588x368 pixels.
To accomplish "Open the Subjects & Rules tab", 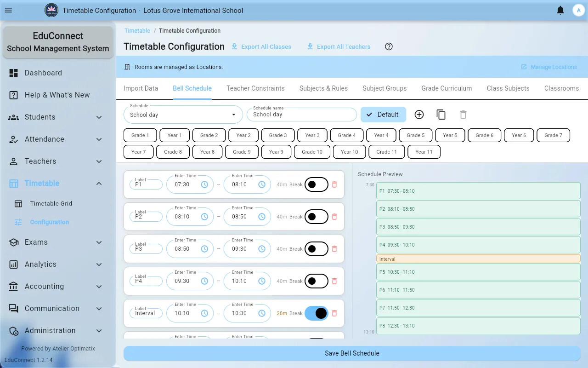I will pyautogui.click(x=323, y=88).
